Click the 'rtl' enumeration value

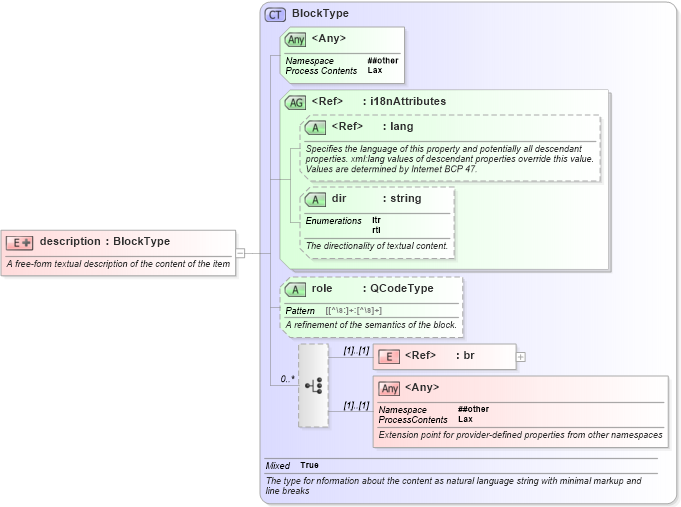(x=376, y=230)
